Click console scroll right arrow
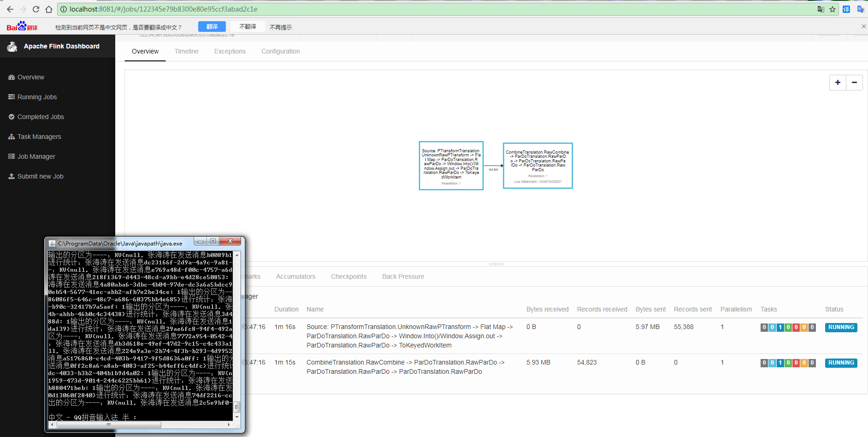This screenshot has width=868, height=437. click(229, 425)
